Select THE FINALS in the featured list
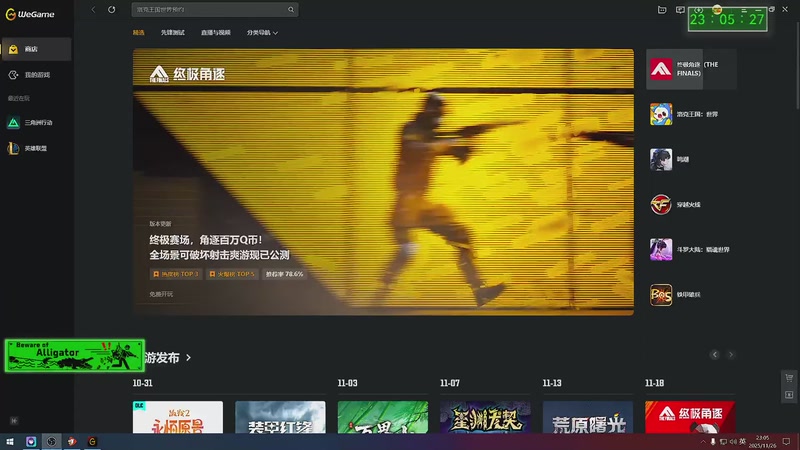The height and width of the screenshot is (450, 800). (x=691, y=69)
